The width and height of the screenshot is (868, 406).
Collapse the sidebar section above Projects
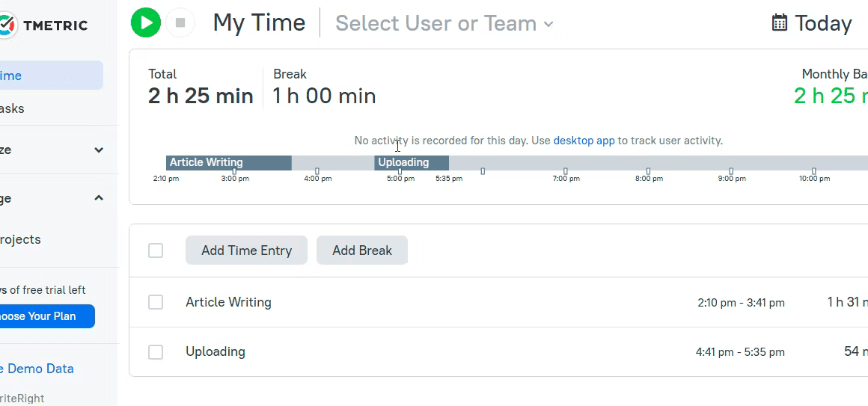point(99,198)
